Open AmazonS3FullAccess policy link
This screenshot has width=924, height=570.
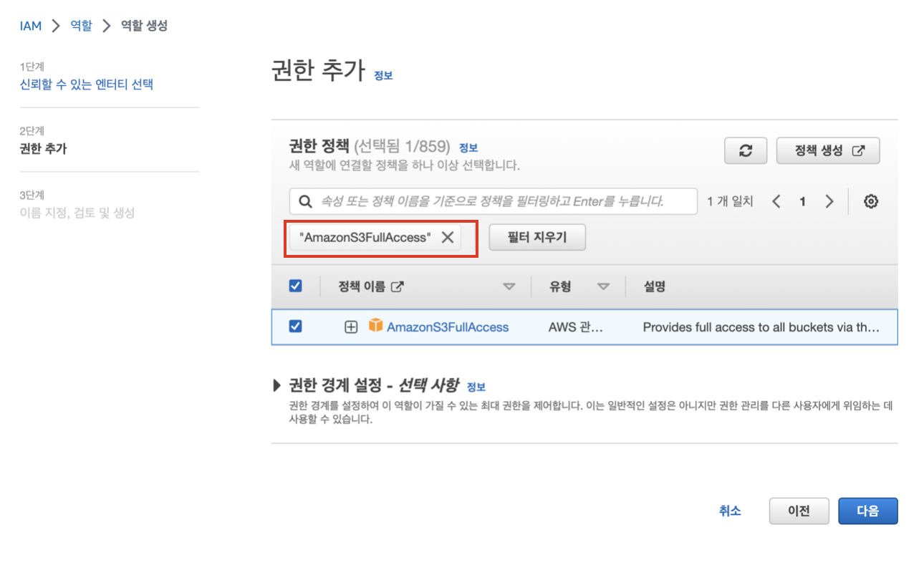pyautogui.click(x=448, y=327)
